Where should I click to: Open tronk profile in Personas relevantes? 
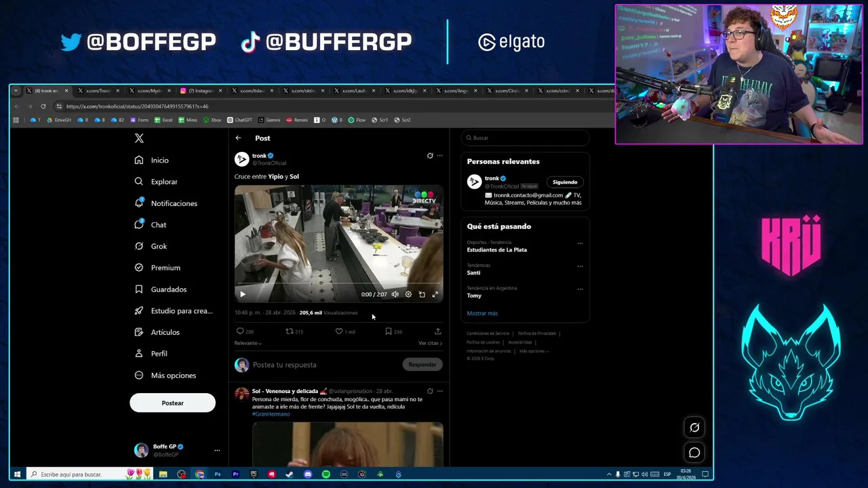(492, 178)
